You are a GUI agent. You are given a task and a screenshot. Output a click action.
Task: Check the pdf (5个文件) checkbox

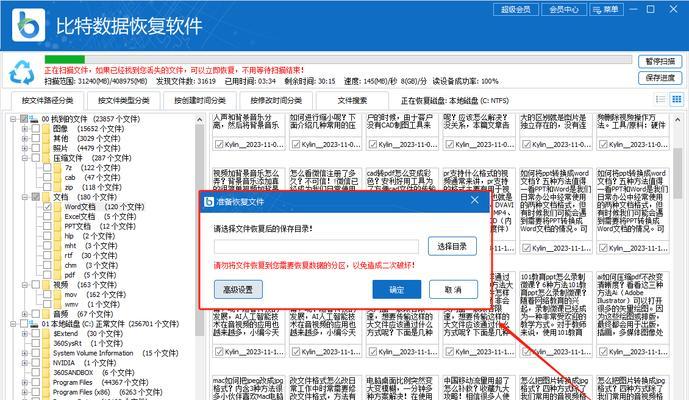pos(47,275)
